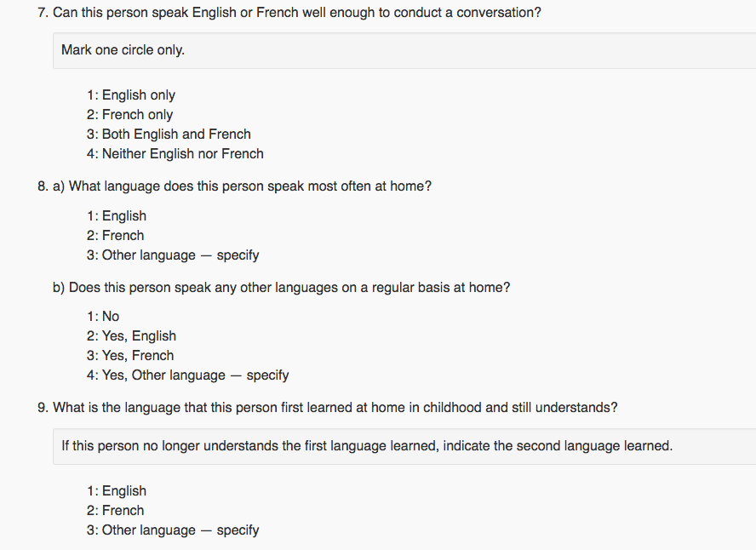The image size is (756, 550).
Task: Select 'English' under question 9
Action: click(x=116, y=491)
